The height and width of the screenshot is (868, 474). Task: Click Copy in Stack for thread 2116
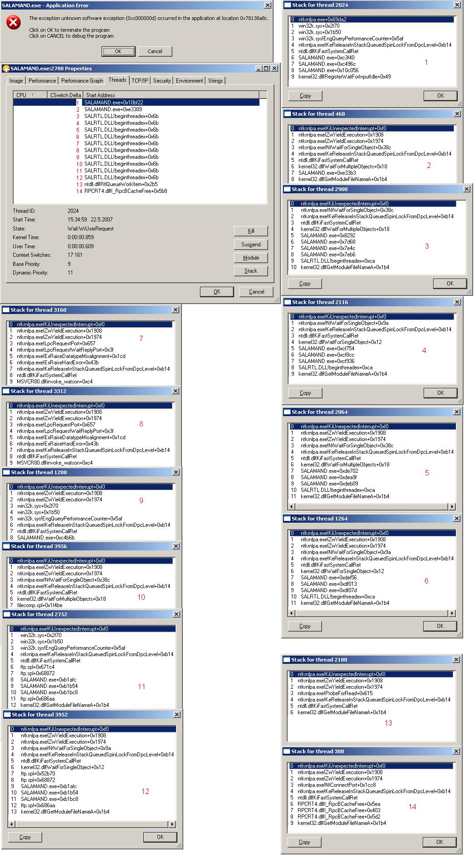coord(305,393)
